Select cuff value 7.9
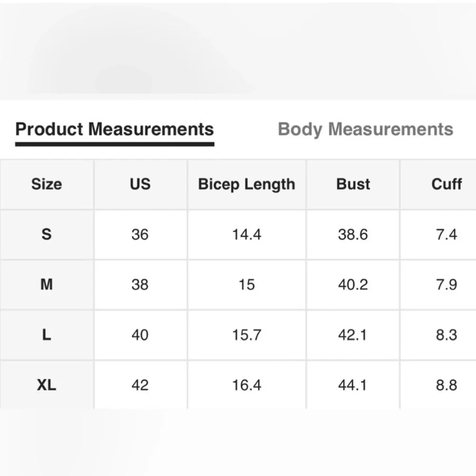 pos(446,285)
